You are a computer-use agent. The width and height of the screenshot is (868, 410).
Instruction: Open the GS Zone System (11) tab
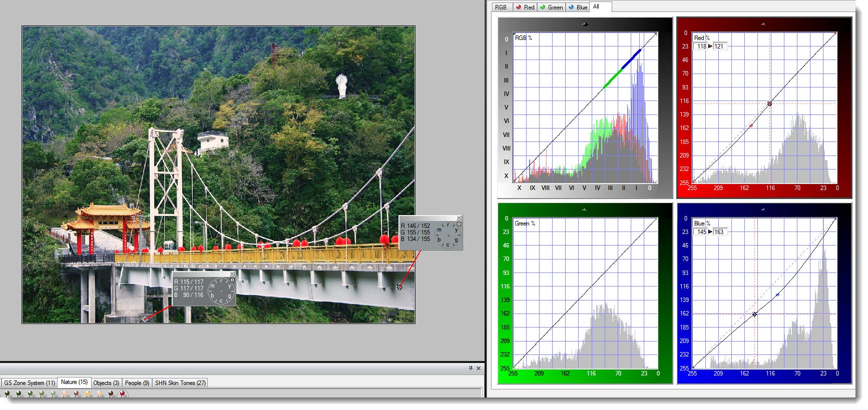tap(30, 382)
